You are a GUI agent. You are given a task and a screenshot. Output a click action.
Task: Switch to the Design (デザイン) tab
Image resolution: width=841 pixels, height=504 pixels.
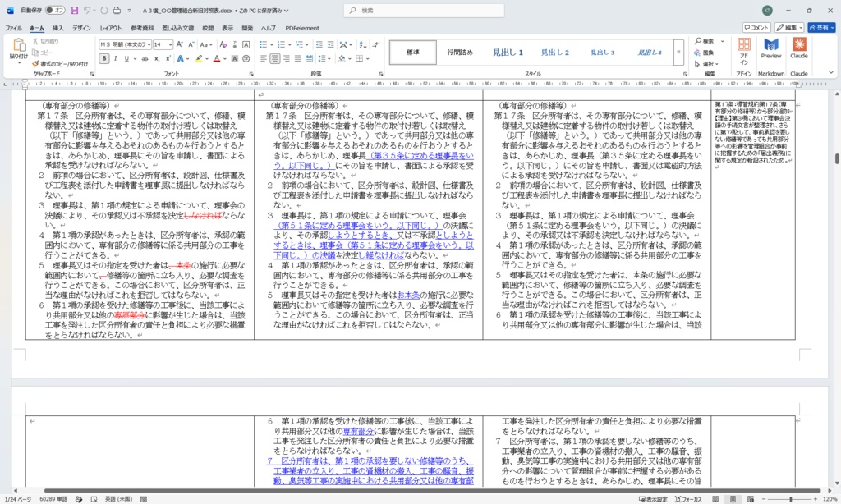[81, 28]
